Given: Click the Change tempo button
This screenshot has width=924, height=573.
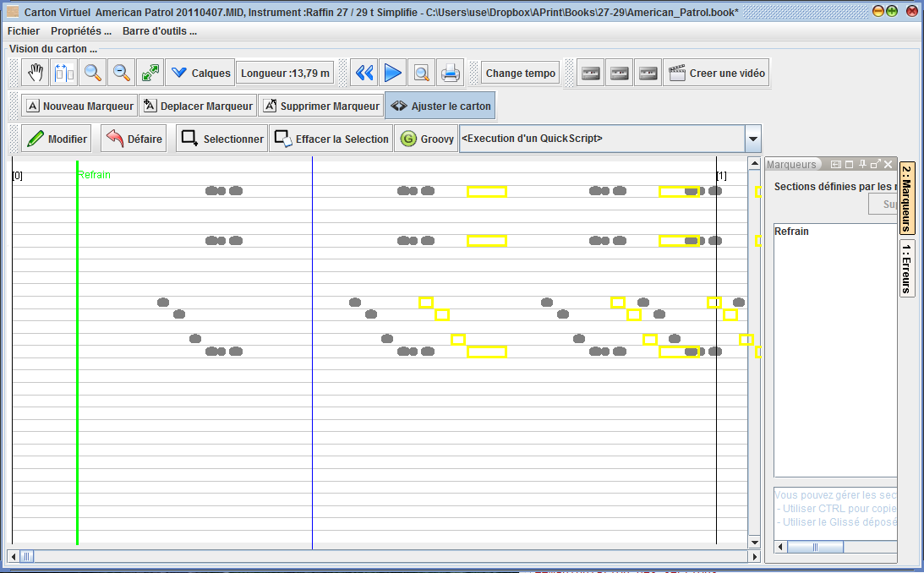Looking at the screenshot, I should [x=521, y=74].
